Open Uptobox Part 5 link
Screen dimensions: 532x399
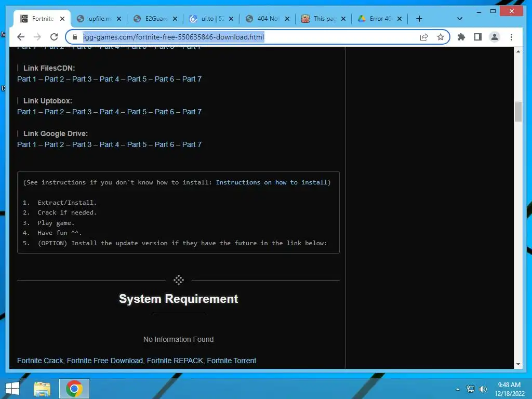pos(137,112)
